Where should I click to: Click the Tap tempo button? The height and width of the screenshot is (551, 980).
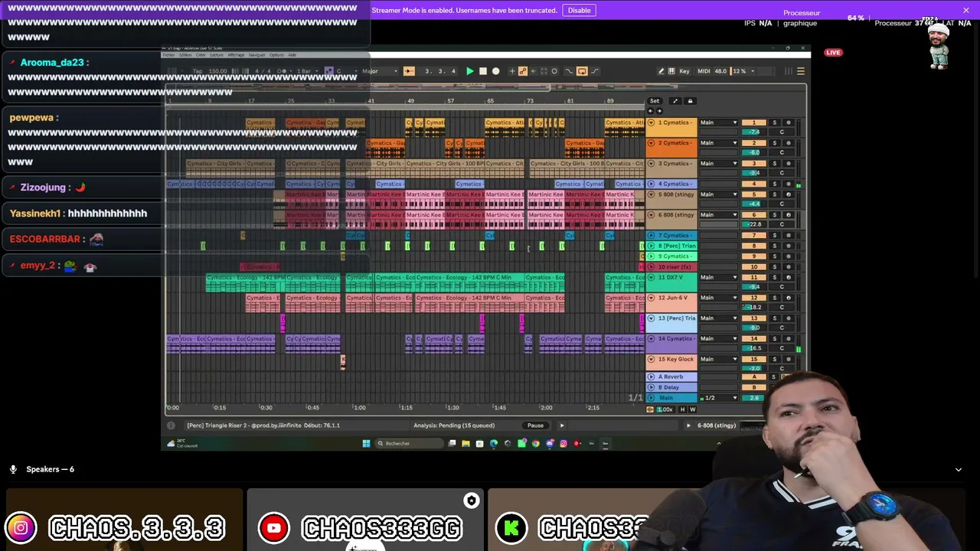click(198, 71)
